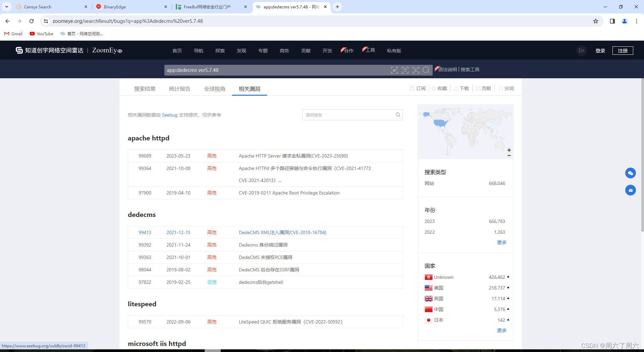Open Chrome side panel icon
Image resolution: width=644 pixels, height=352 pixels.
pos(612,21)
